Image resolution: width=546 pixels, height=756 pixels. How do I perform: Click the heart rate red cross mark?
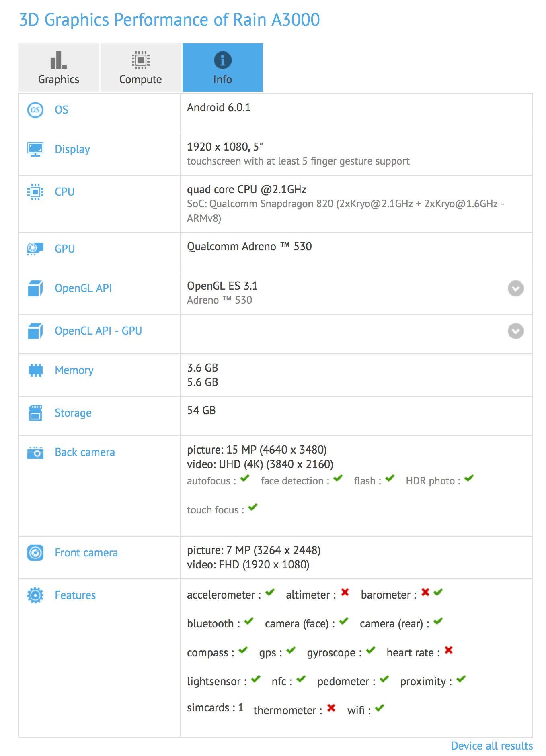click(x=449, y=650)
